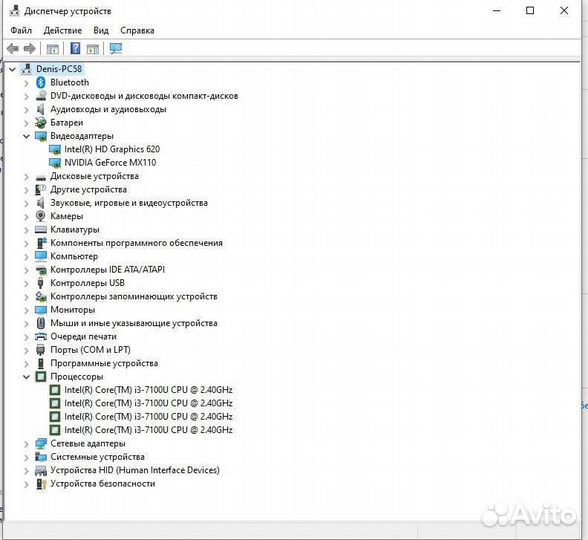Click the Forward arrow toolbar icon
The image size is (588, 540).
click(29, 48)
